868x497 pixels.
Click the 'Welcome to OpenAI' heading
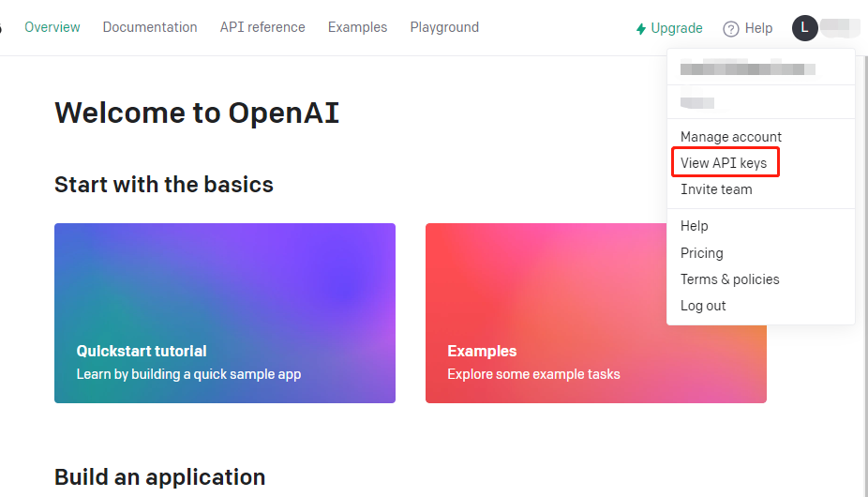click(x=197, y=113)
